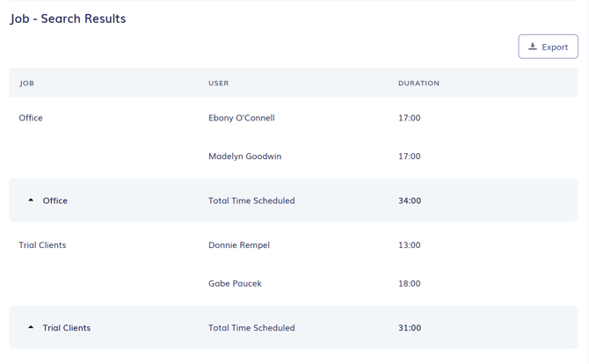Click the Export button

tap(548, 47)
